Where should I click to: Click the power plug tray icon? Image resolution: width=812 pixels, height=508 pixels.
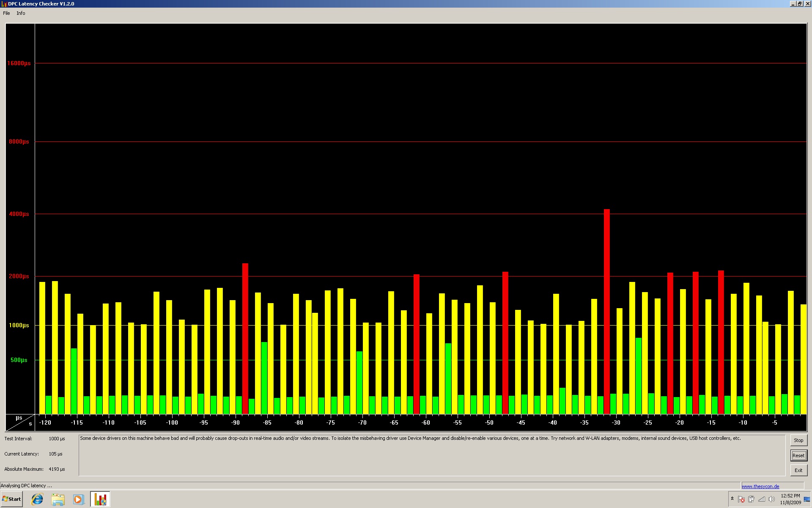(x=751, y=500)
